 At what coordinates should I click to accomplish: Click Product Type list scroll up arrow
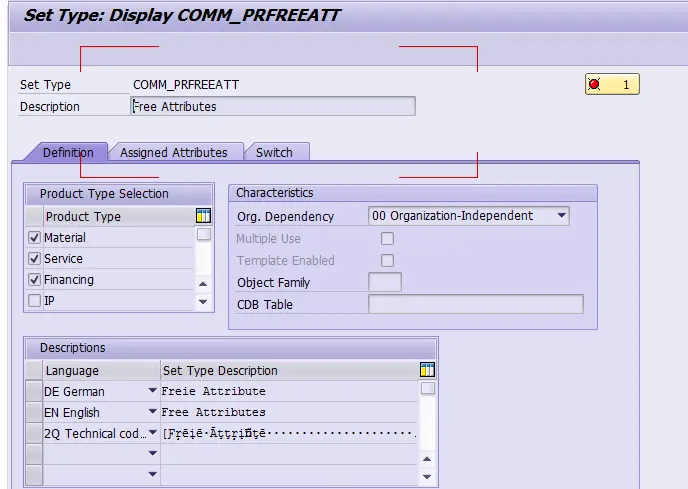[x=203, y=284]
